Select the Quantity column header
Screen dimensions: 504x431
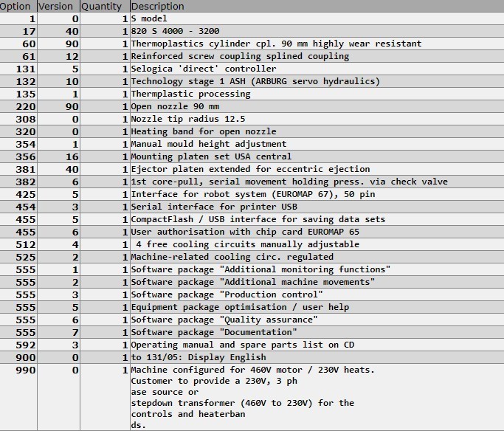click(x=105, y=6)
